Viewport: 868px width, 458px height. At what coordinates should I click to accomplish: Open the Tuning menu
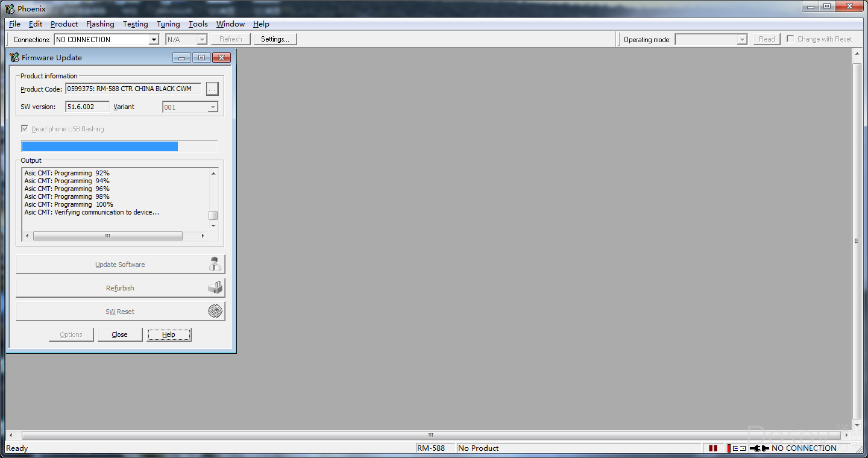point(168,24)
